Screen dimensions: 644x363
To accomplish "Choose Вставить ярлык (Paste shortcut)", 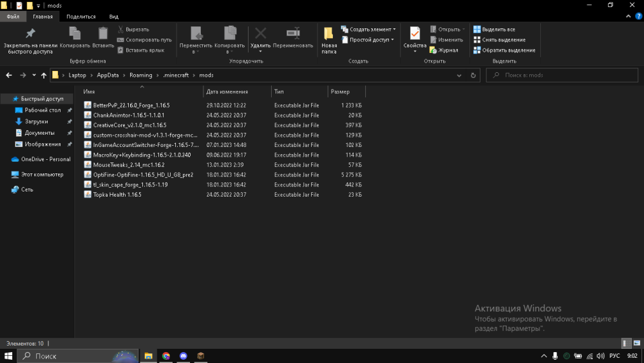I will pyautogui.click(x=141, y=50).
